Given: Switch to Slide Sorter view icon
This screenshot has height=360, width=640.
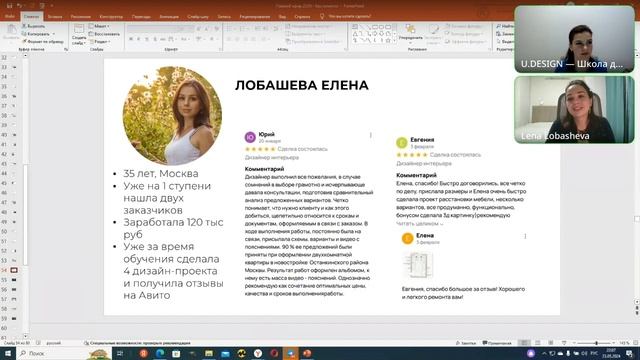Looking at the screenshot, I should tap(538, 343).
